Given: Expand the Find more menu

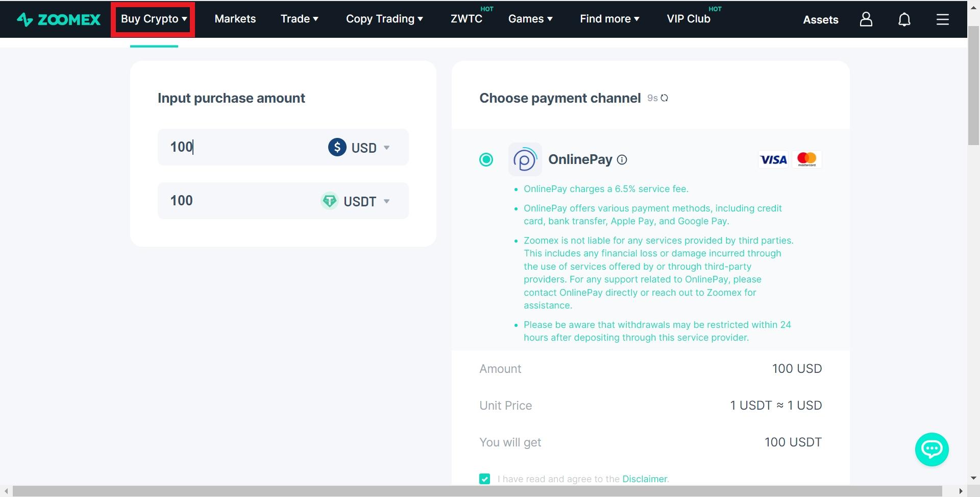Looking at the screenshot, I should pyautogui.click(x=609, y=19).
